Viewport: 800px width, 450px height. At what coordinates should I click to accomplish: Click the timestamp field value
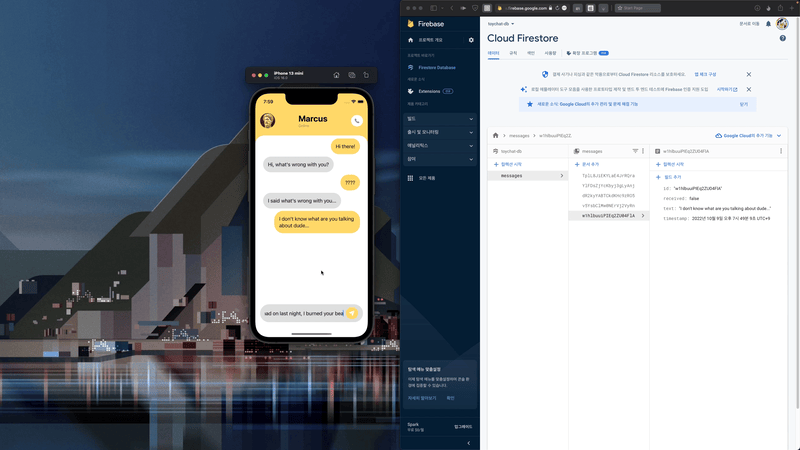[731, 218]
